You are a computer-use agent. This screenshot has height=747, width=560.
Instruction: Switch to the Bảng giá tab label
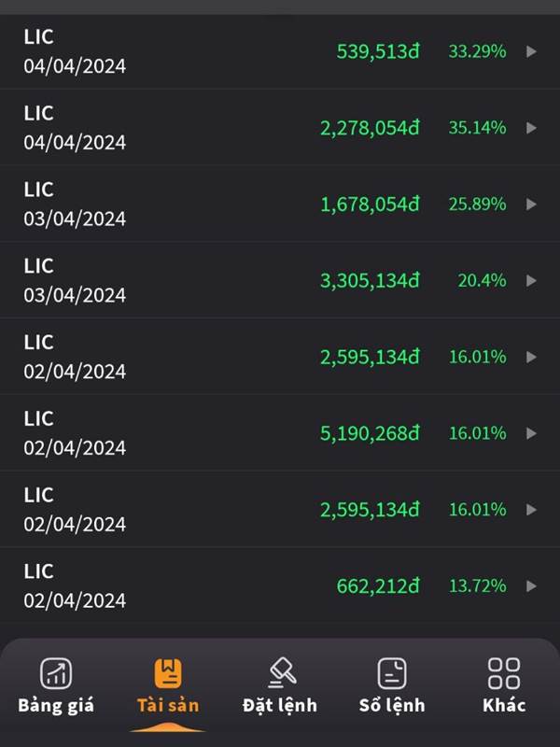pos(56,706)
